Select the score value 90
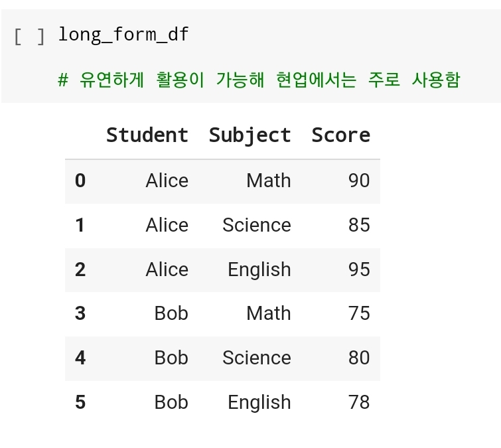Screen dimensions: 501x448 tap(359, 181)
